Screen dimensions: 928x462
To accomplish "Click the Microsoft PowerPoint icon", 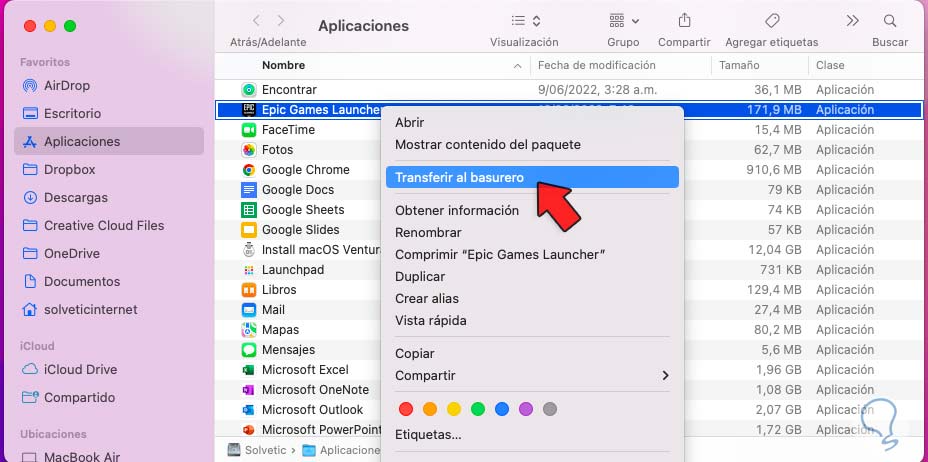I will [x=249, y=429].
